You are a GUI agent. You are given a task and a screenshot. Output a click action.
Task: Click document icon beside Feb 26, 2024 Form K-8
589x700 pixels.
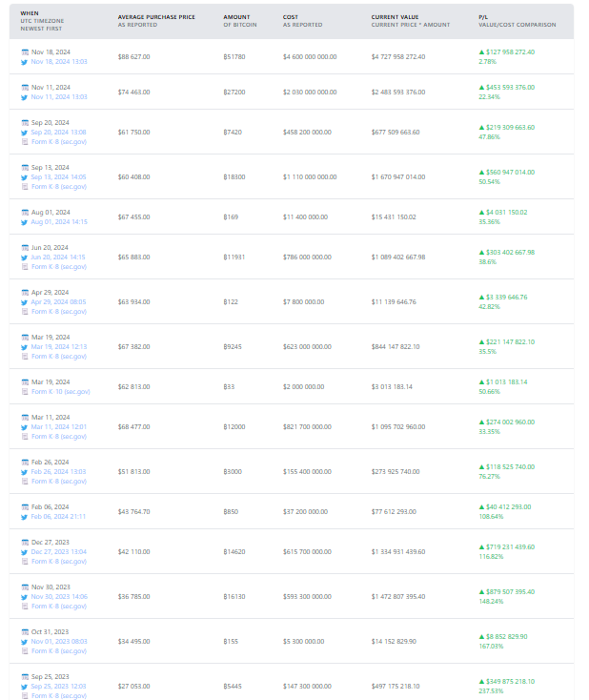(x=25, y=482)
